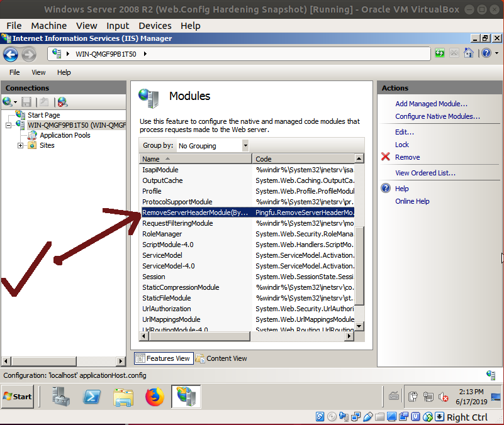
Task: Switch to the Content View tab
Action: tap(221, 358)
